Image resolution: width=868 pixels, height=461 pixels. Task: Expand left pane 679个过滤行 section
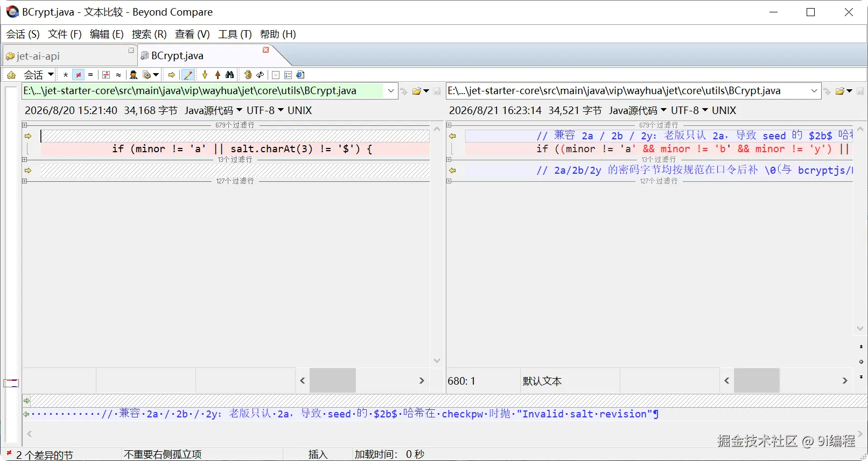(x=24, y=125)
